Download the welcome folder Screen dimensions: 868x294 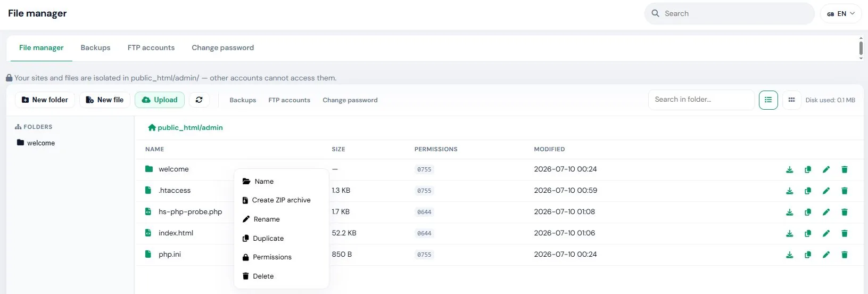point(790,169)
